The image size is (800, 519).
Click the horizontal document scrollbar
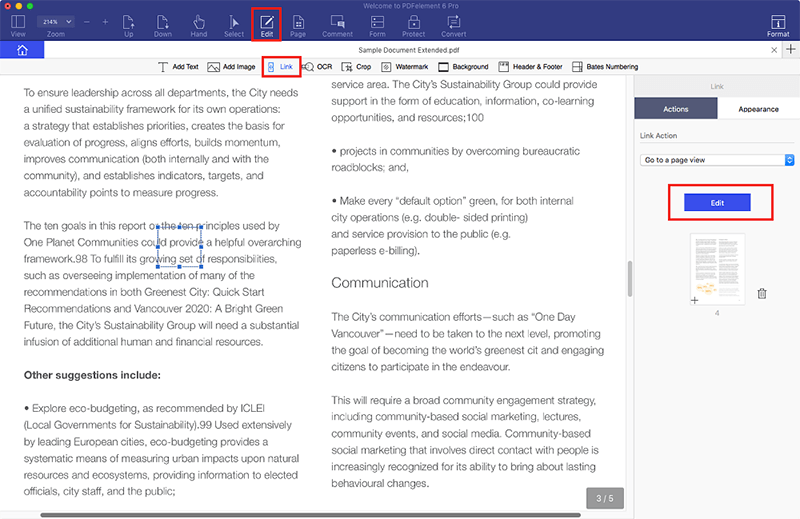[310, 515]
